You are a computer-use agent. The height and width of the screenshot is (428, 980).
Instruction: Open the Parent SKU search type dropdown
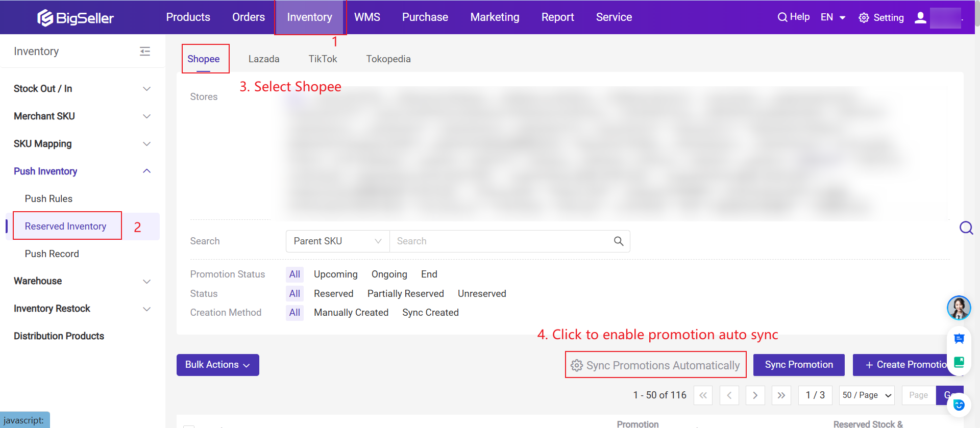click(337, 241)
